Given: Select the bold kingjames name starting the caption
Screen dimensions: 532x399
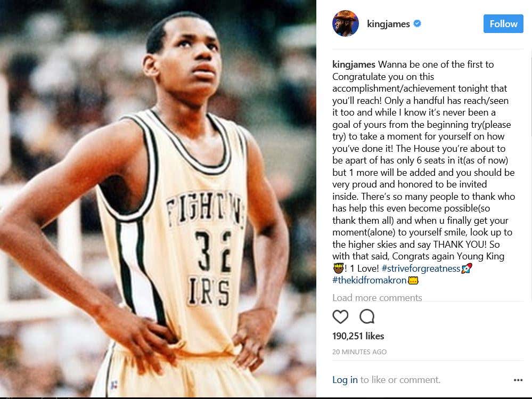Looking at the screenshot, I should [x=354, y=64].
